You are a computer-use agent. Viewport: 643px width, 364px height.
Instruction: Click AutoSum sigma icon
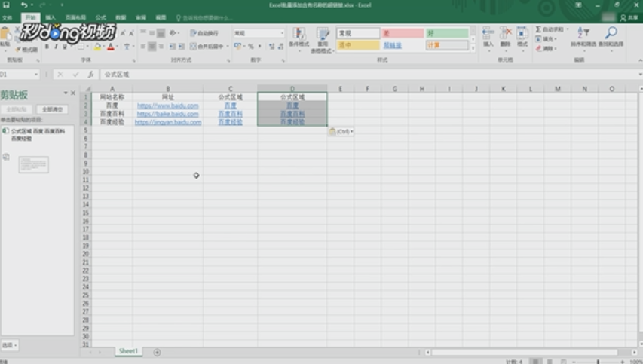click(538, 29)
